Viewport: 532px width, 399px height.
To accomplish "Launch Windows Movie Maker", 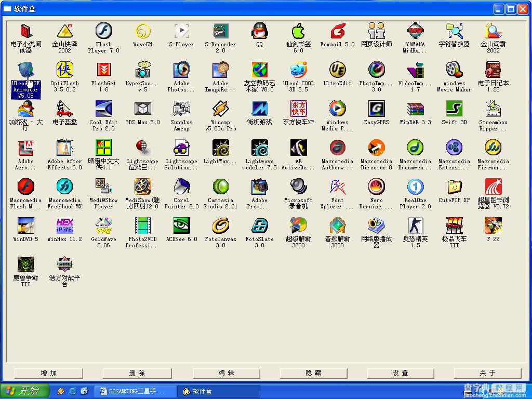I will (x=454, y=70).
